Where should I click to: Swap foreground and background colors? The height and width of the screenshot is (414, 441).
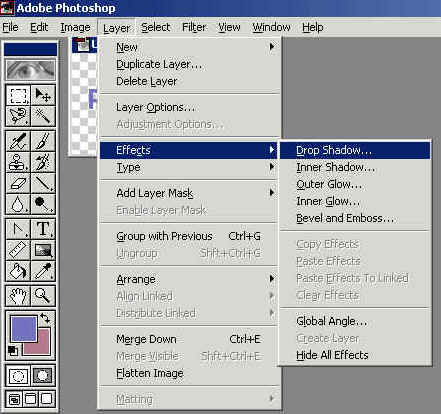click(45, 318)
